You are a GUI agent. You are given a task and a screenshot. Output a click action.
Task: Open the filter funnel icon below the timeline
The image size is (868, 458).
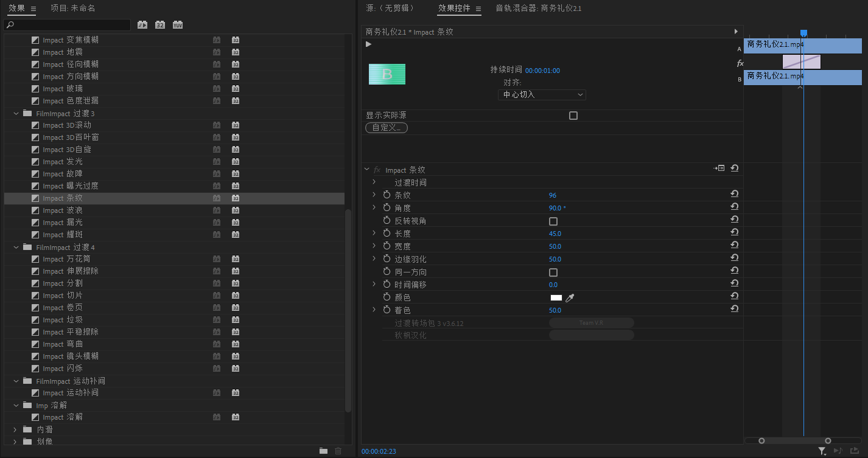tap(822, 451)
